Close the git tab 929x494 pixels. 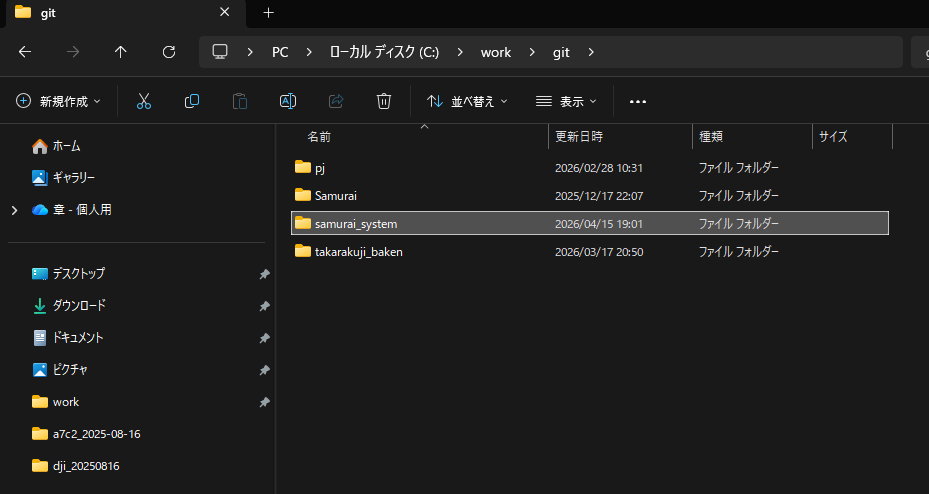(x=225, y=13)
